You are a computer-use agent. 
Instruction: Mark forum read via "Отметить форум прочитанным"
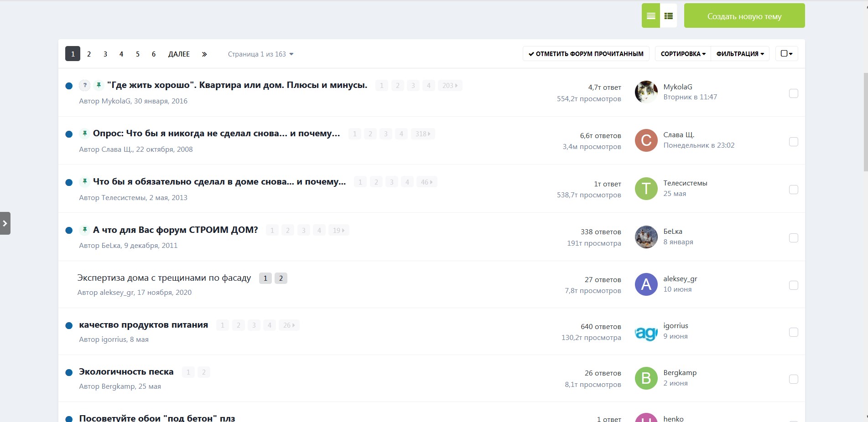[586, 54]
